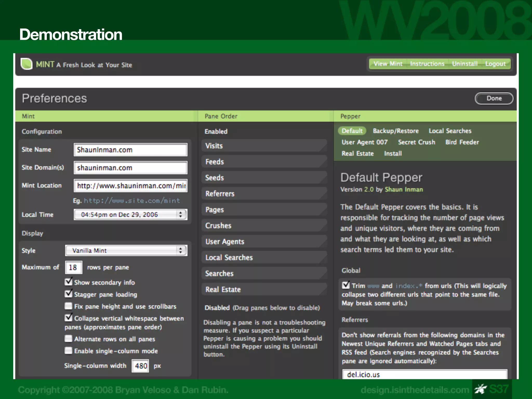The width and height of the screenshot is (532, 399).
Task: Enable single-column mode checkbox
Action: coord(68,350)
